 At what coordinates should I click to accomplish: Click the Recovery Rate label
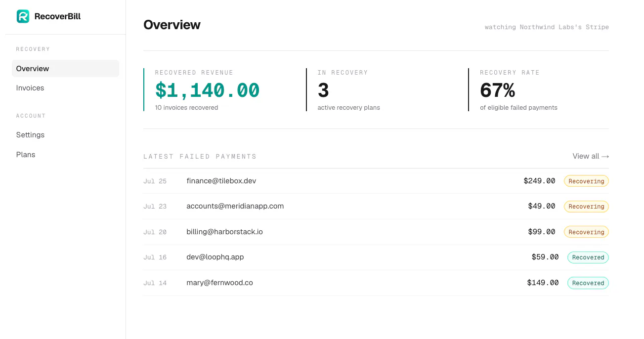[510, 73]
